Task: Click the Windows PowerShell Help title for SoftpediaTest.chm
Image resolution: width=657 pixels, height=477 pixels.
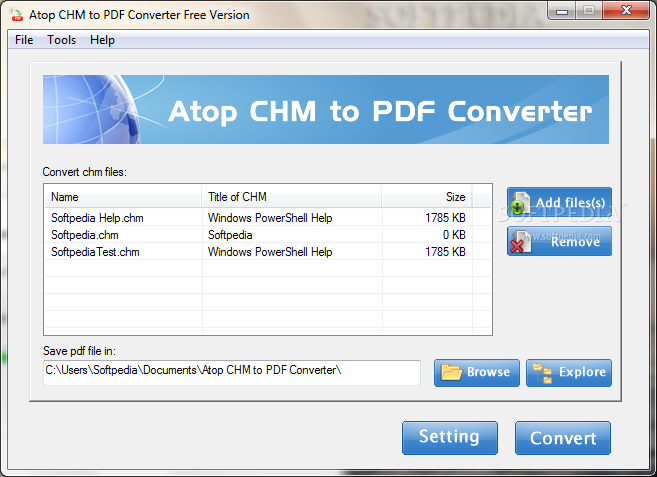Action: tap(270, 251)
